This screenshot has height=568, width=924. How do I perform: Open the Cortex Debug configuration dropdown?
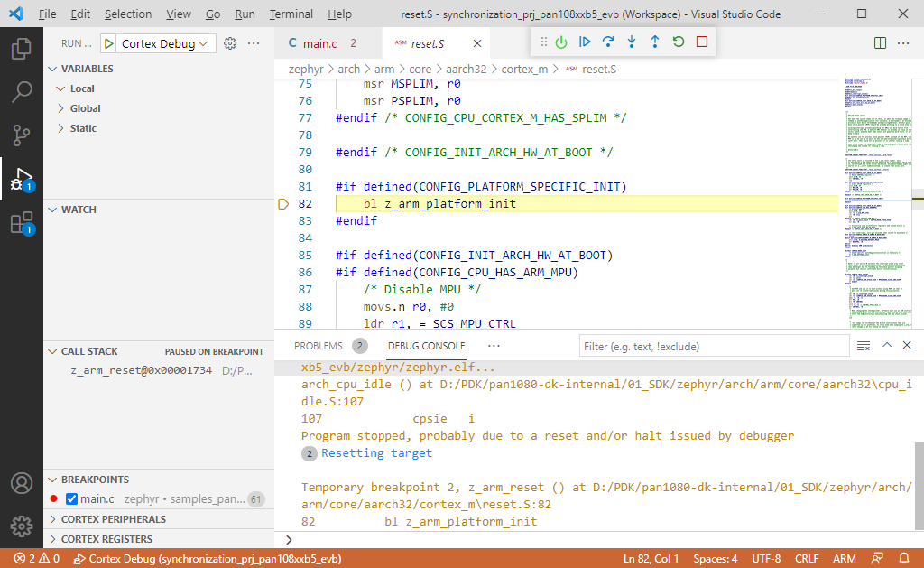click(165, 43)
